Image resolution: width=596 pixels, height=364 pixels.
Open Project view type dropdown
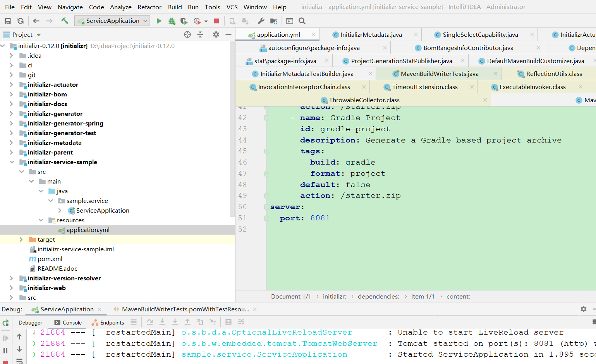[39, 35]
